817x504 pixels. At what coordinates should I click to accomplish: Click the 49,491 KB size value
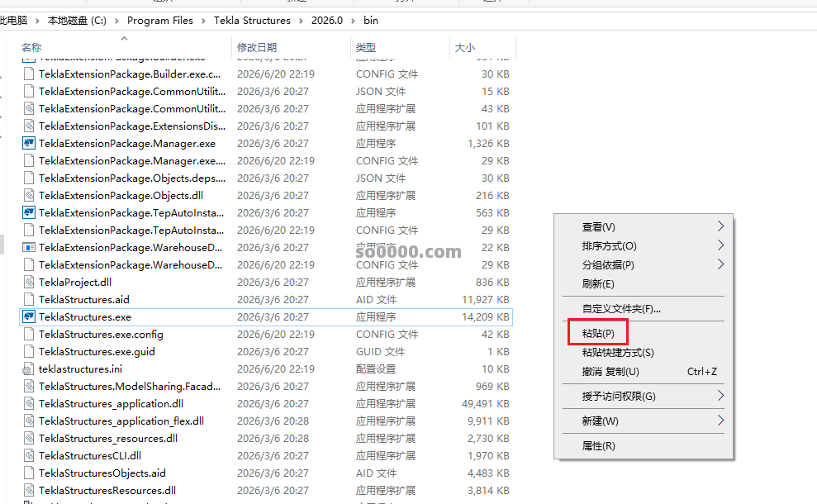pos(485,404)
